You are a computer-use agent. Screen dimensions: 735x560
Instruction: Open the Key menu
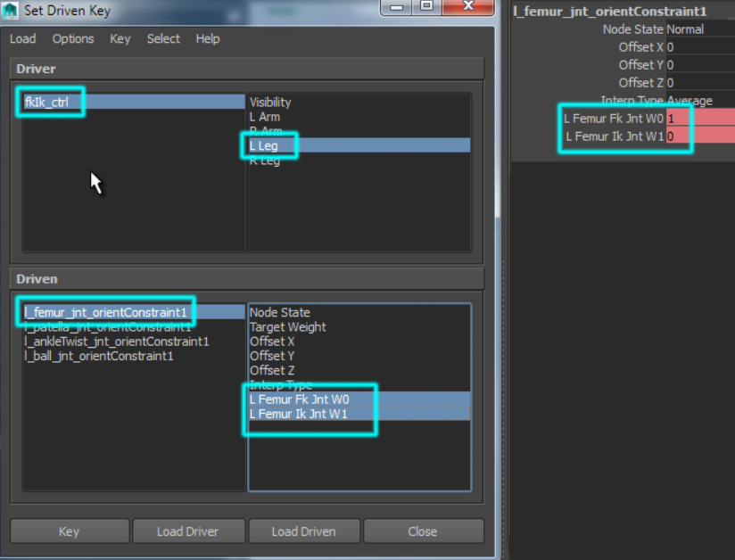120,39
